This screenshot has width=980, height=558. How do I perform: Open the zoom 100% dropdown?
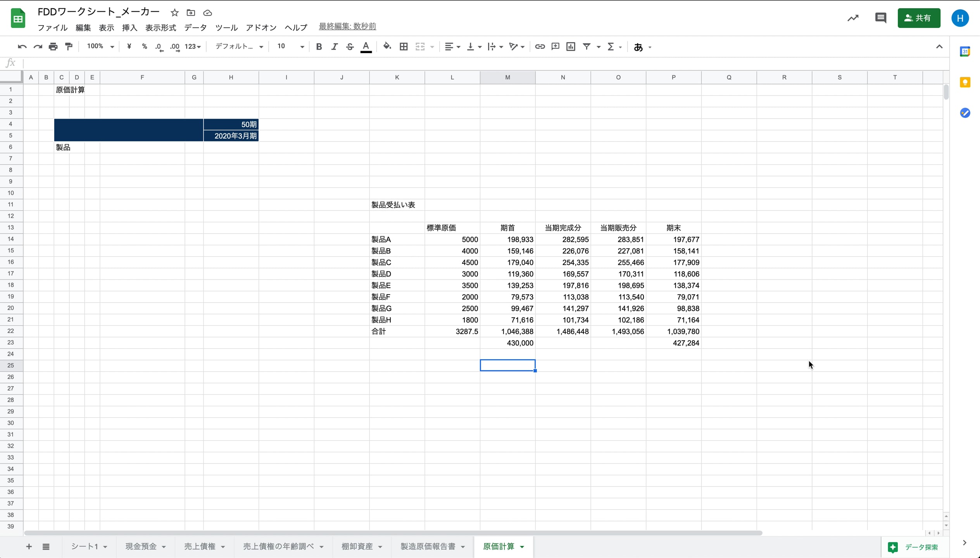tap(100, 46)
